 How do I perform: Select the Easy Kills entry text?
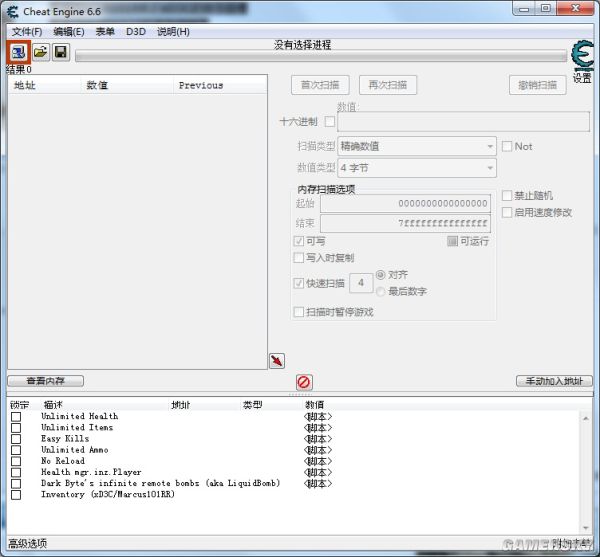pyautogui.click(x=65, y=438)
